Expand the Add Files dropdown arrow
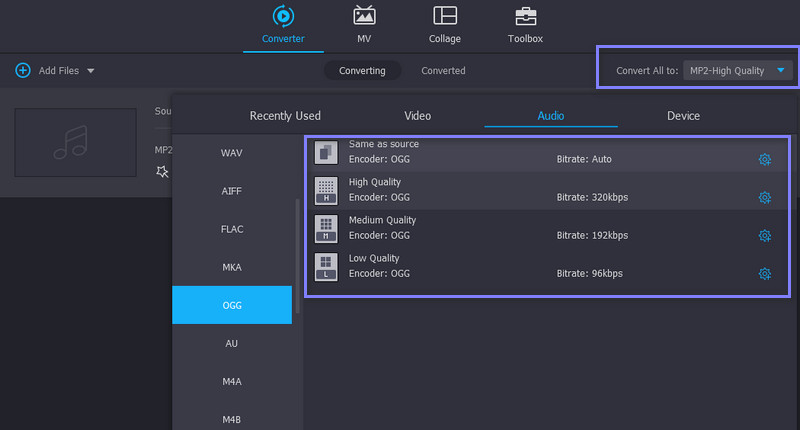 [x=91, y=71]
